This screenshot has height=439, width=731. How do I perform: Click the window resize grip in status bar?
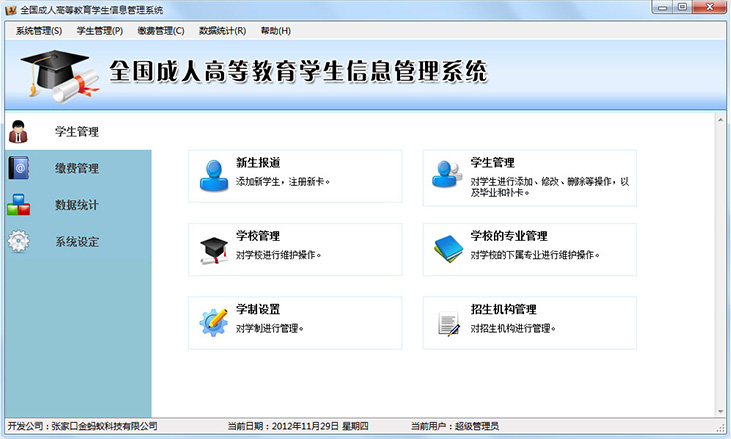click(722, 428)
